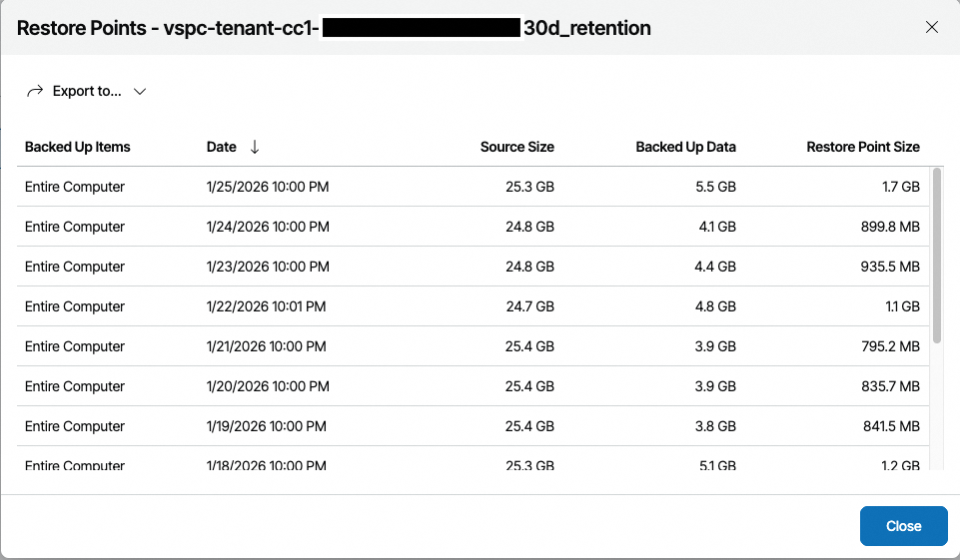
Task: Click the 5.5 GB backed up data value
Action: 715,187
